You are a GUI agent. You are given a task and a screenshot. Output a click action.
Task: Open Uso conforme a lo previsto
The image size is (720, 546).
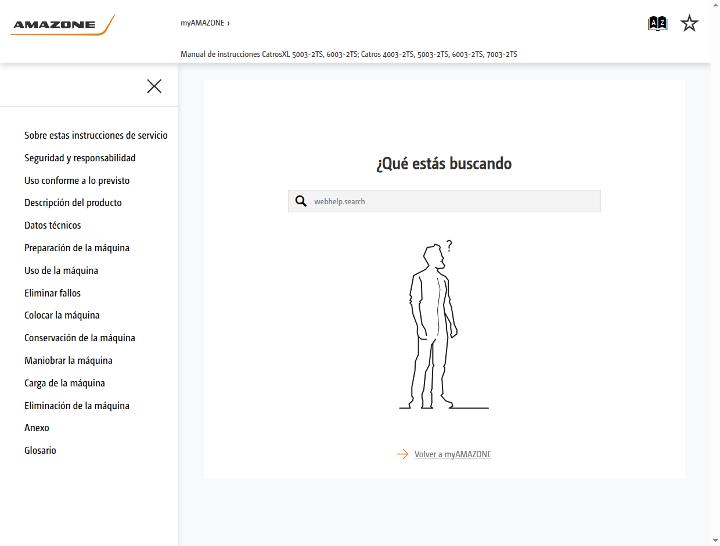77,180
